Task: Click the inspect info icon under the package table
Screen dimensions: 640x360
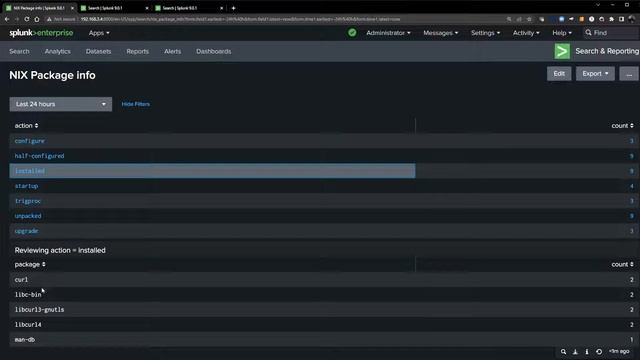Action: [587, 351]
